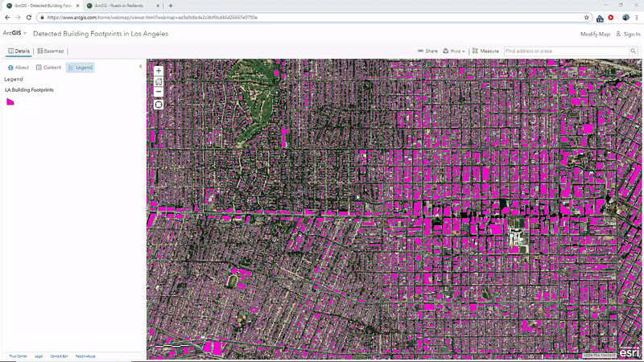
Task: Open the browser profile avatar
Action: click(626, 18)
